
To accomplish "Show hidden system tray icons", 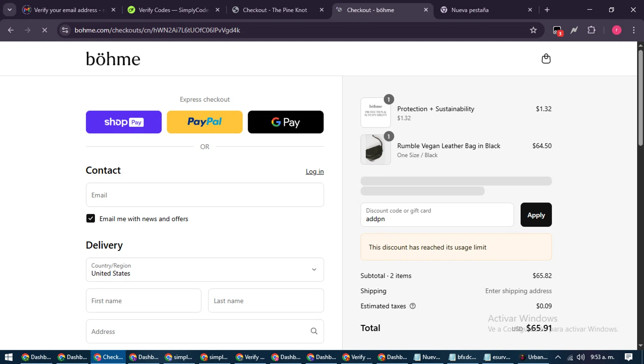I will [x=558, y=357].
